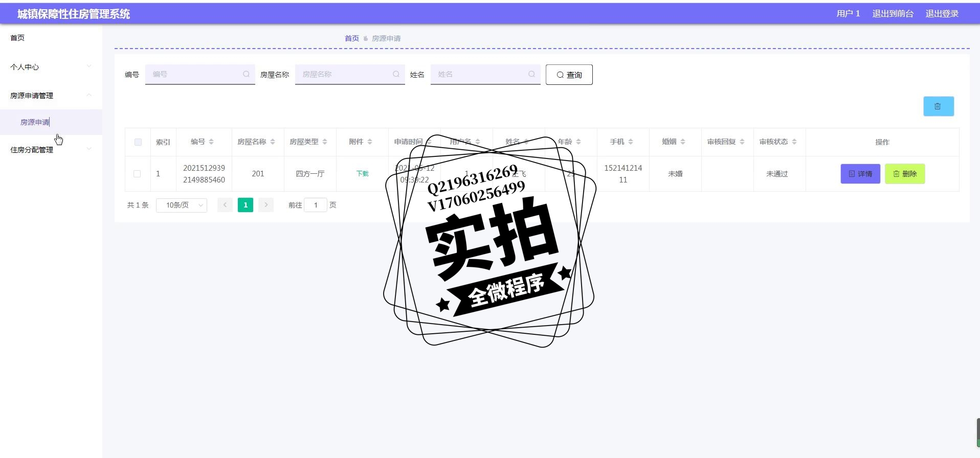Viewport: 980px width, 458px height.
Task: Sort by 房屋类型 column arrows
Action: pyautogui.click(x=325, y=142)
